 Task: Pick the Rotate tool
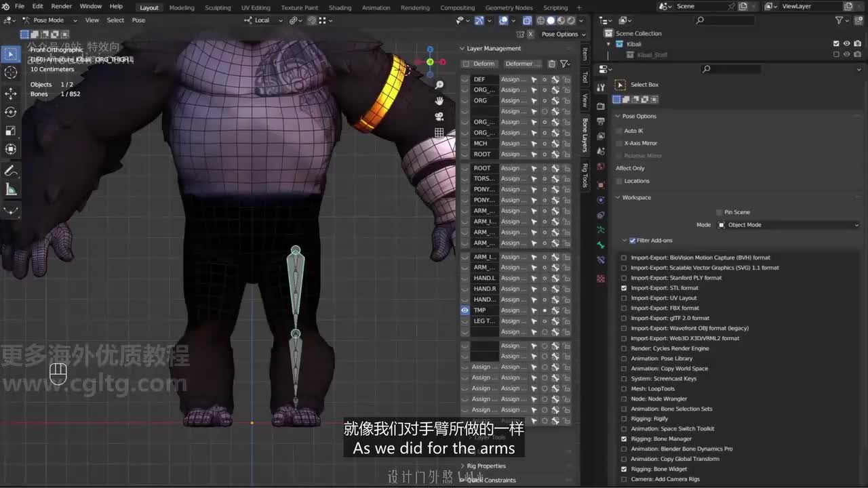coord(11,112)
